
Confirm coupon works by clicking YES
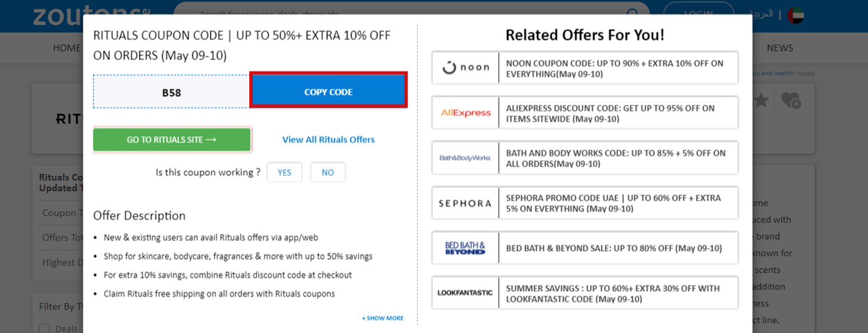284,172
